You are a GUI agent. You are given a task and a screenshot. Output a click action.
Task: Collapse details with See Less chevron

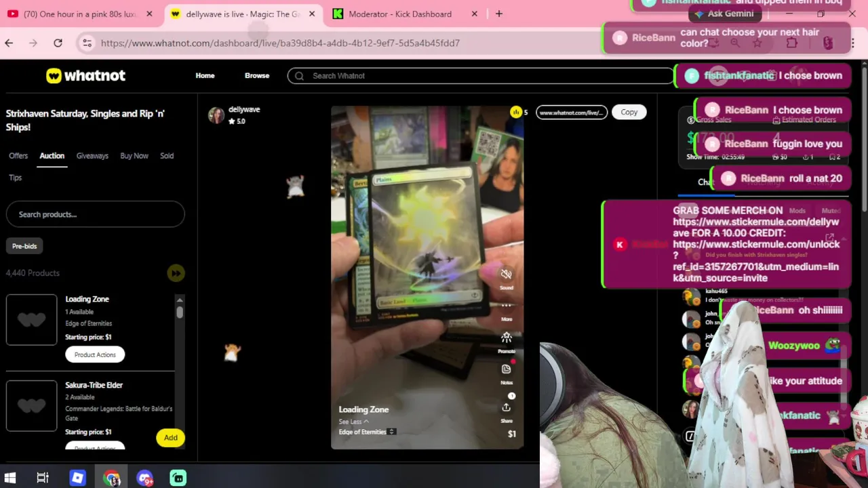[354, 422]
